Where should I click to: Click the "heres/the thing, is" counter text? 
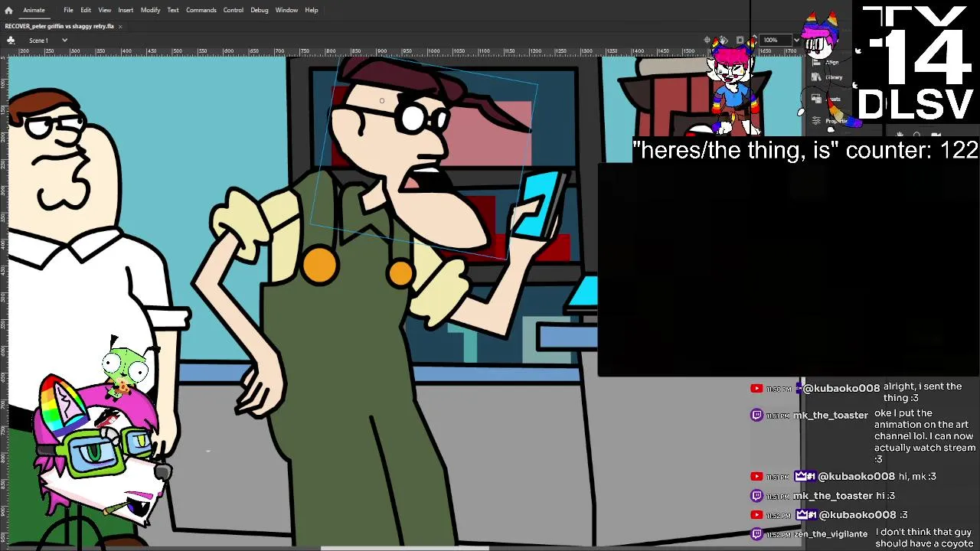tap(805, 150)
